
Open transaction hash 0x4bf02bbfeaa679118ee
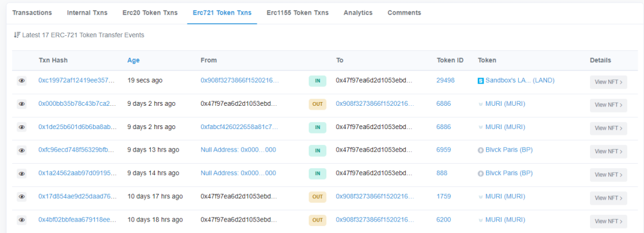tap(77, 220)
